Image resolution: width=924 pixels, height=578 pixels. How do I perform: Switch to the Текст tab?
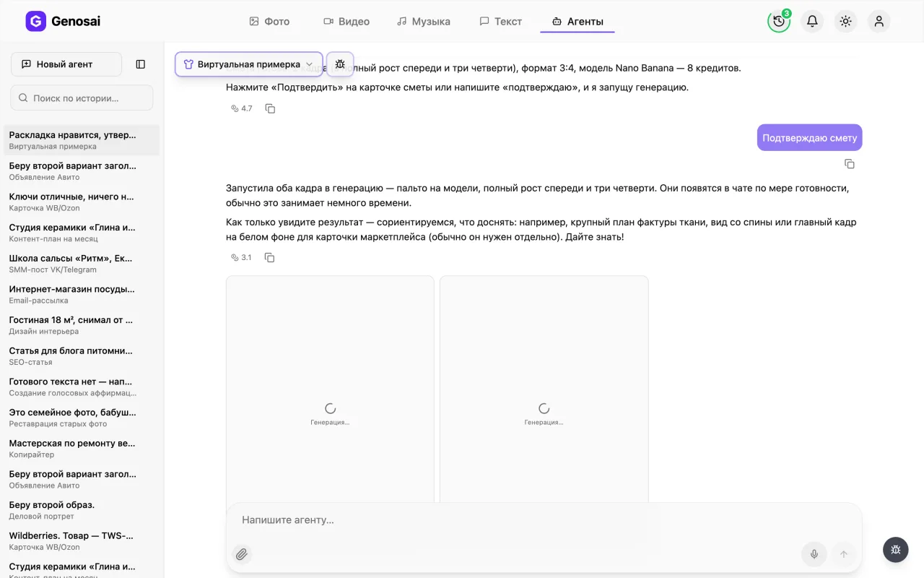click(501, 22)
